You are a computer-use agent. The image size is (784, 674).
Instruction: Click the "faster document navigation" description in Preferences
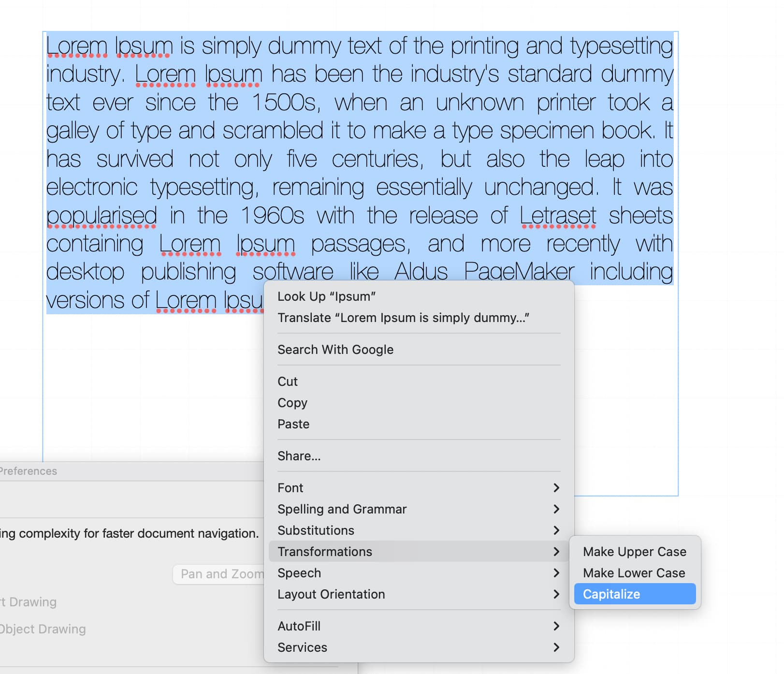(129, 533)
